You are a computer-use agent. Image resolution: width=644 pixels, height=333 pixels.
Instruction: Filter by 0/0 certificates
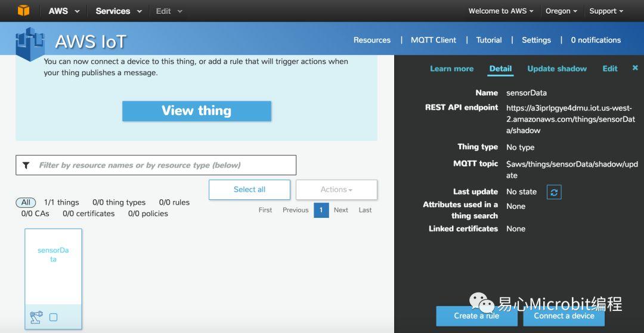point(88,214)
